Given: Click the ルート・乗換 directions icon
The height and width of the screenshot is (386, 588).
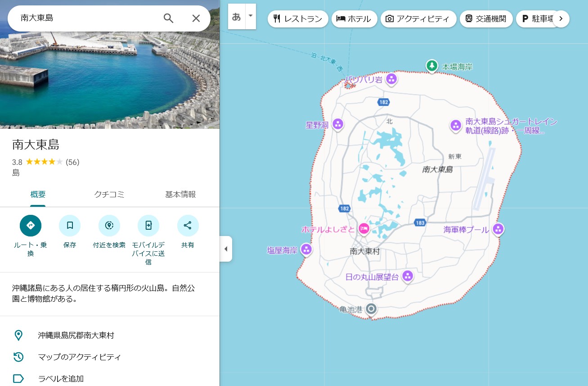Looking at the screenshot, I should click(31, 226).
